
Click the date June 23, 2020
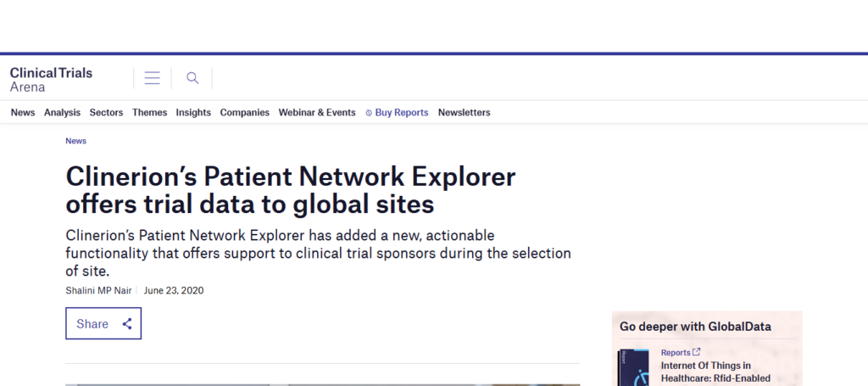(174, 290)
